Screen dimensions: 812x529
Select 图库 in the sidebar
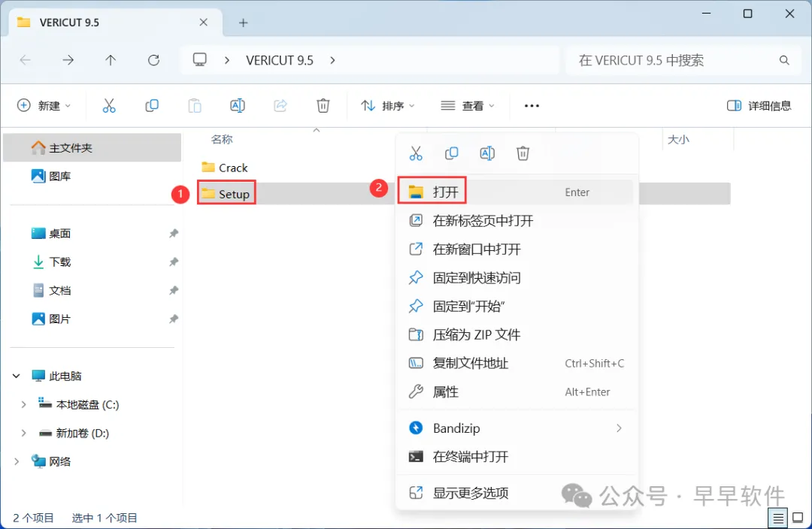point(92,177)
